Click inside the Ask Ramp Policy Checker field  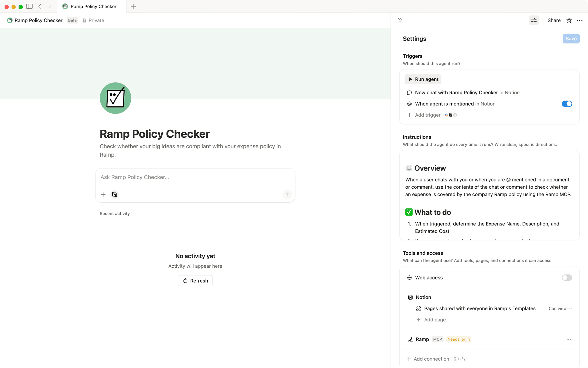195,177
